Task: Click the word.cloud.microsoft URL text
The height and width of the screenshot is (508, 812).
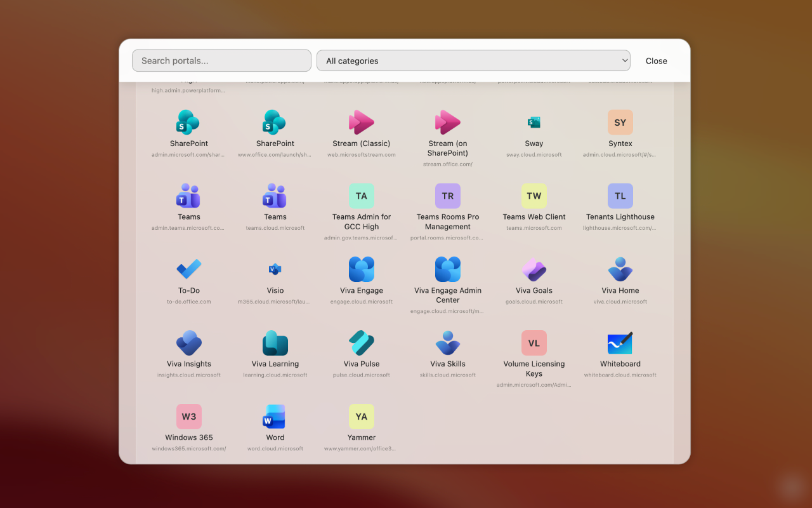Action: coord(275,449)
